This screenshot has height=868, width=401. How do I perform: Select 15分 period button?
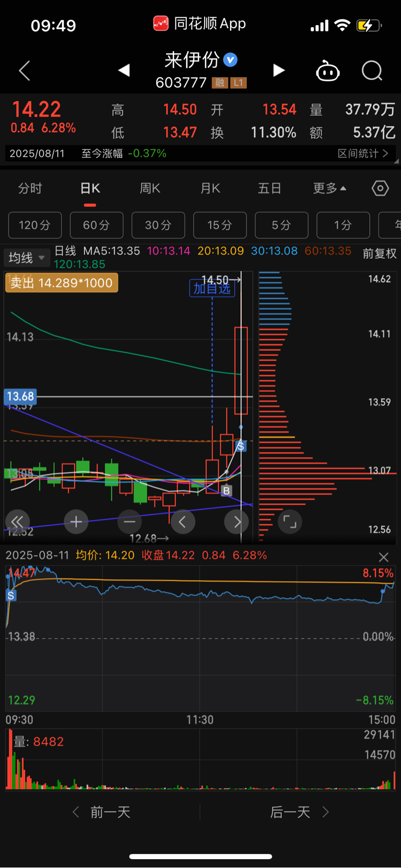pyautogui.click(x=220, y=225)
